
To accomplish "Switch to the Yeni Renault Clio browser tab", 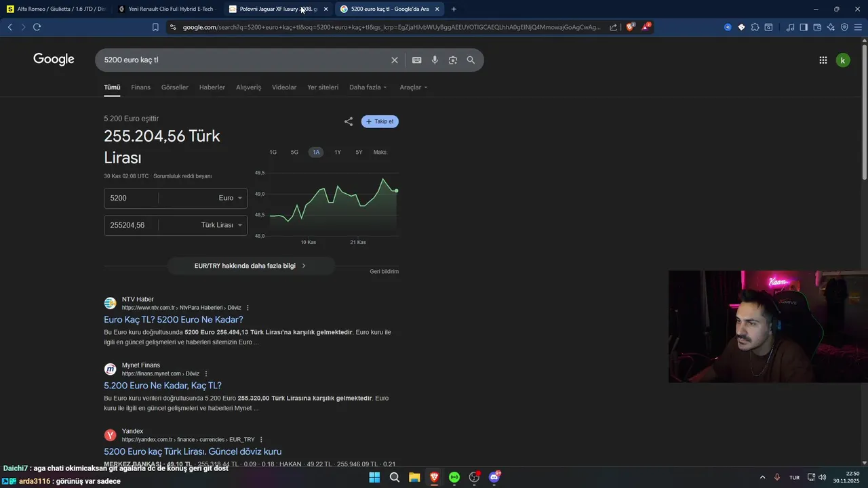I will [167, 9].
